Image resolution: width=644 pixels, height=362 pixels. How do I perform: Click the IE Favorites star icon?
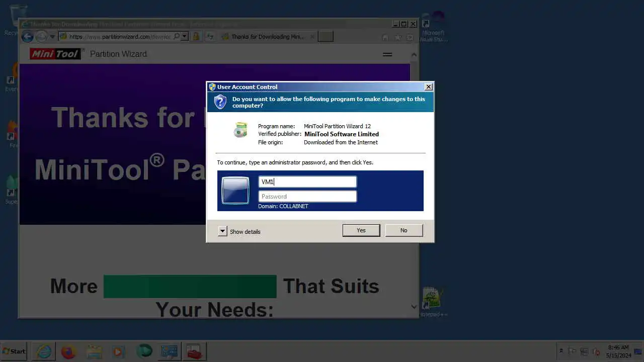(398, 37)
